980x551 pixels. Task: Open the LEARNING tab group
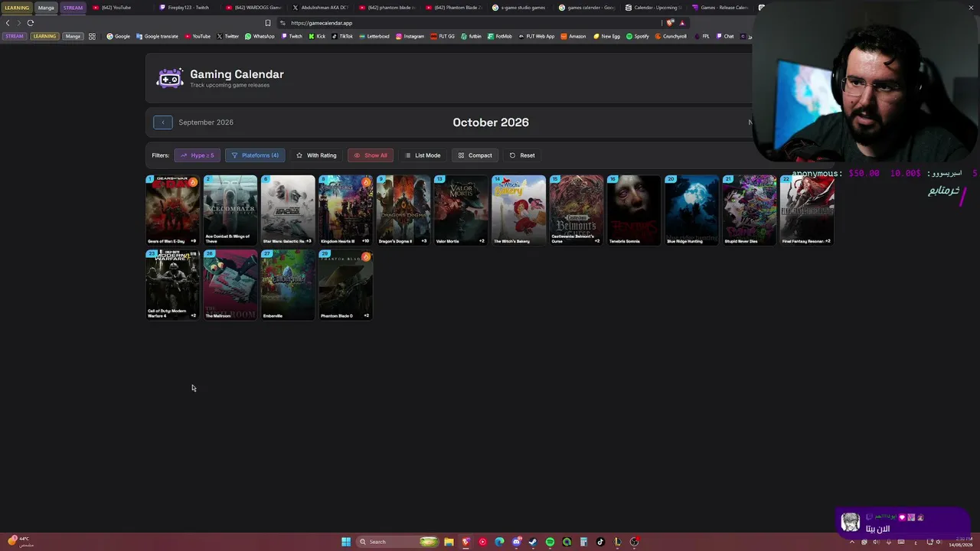point(17,8)
